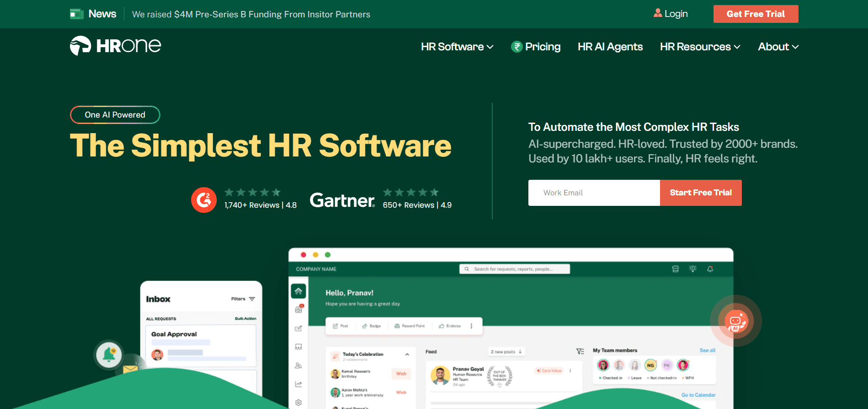Click the Reward Point action
Image resolution: width=868 pixels, height=409 pixels.
[x=410, y=326]
